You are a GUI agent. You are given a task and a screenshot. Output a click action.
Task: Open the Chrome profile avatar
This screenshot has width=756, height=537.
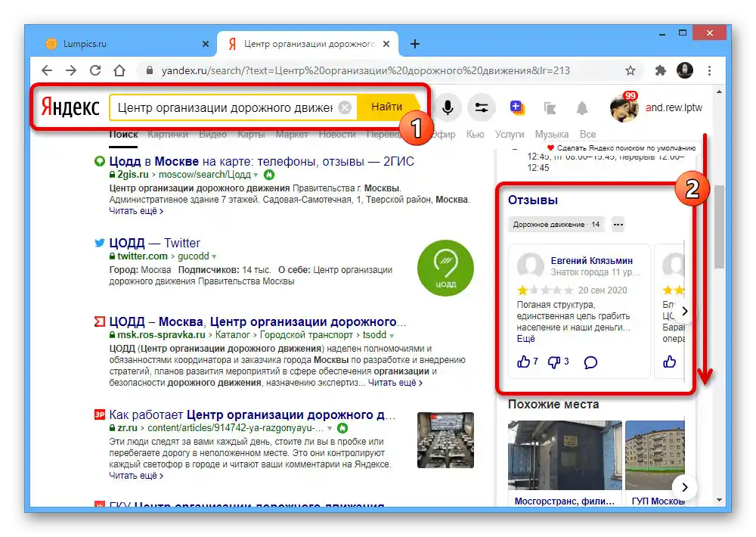tap(685, 70)
